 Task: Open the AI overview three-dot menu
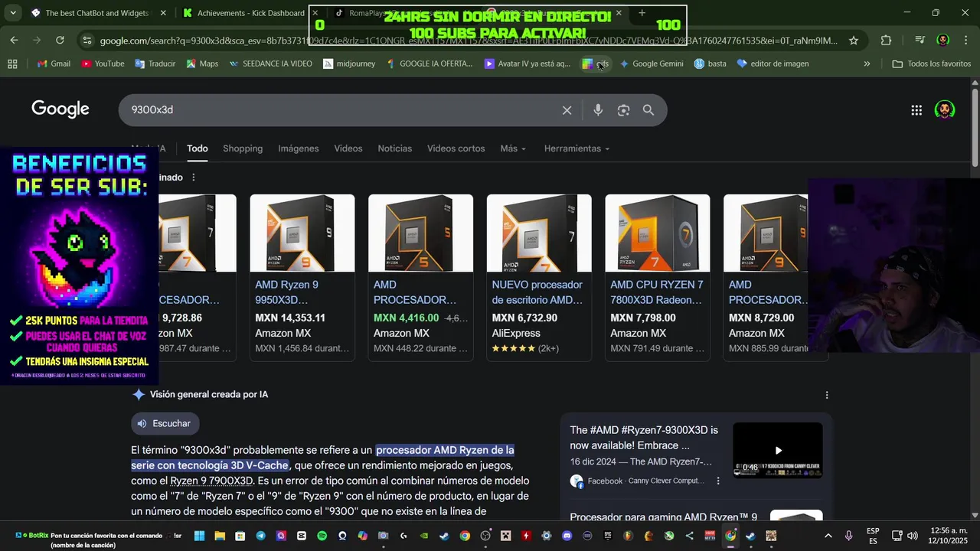tap(826, 395)
